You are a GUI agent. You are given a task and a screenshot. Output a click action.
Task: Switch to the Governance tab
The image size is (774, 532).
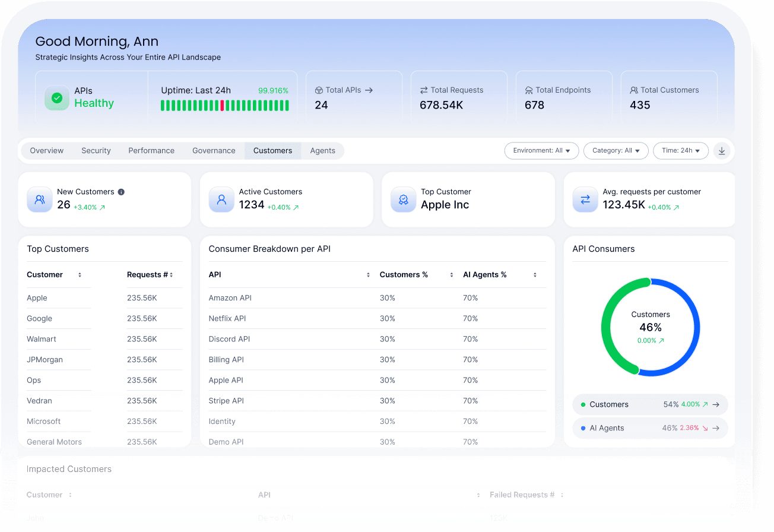(214, 151)
